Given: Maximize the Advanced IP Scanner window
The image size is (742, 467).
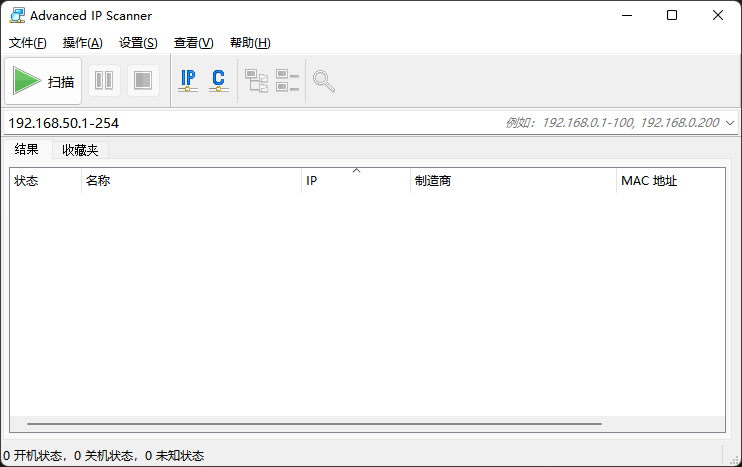Looking at the screenshot, I should [672, 15].
